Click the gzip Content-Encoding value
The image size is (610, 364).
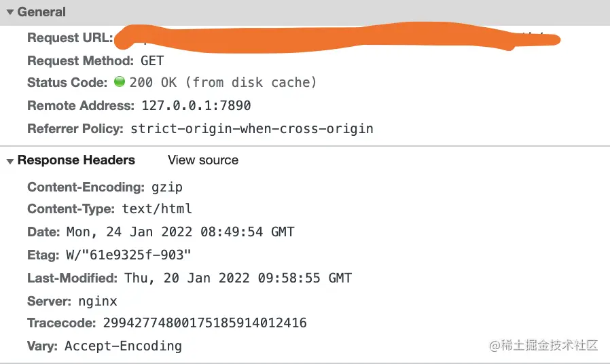pyautogui.click(x=166, y=187)
